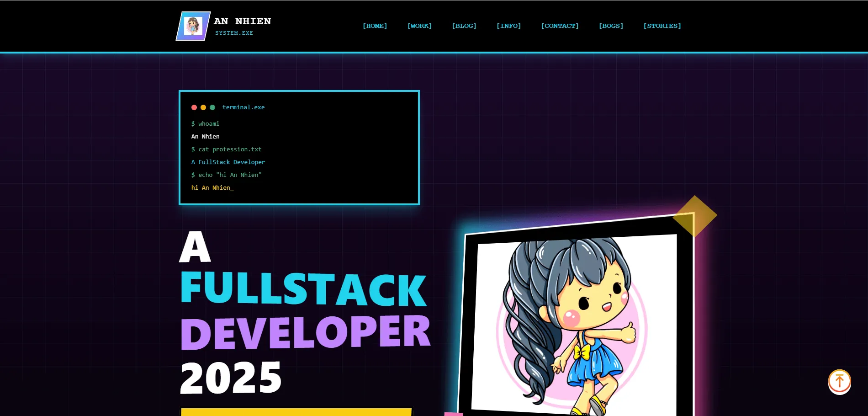This screenshot has width=868, height=416.
Task: Click the green dot in terminal window
Action: coord(212,107)
